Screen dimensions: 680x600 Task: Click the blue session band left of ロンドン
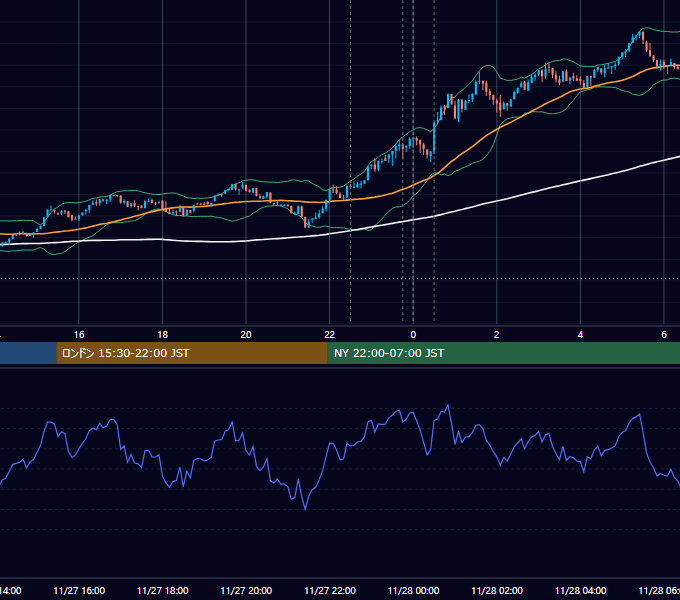[x=28, y=353]
